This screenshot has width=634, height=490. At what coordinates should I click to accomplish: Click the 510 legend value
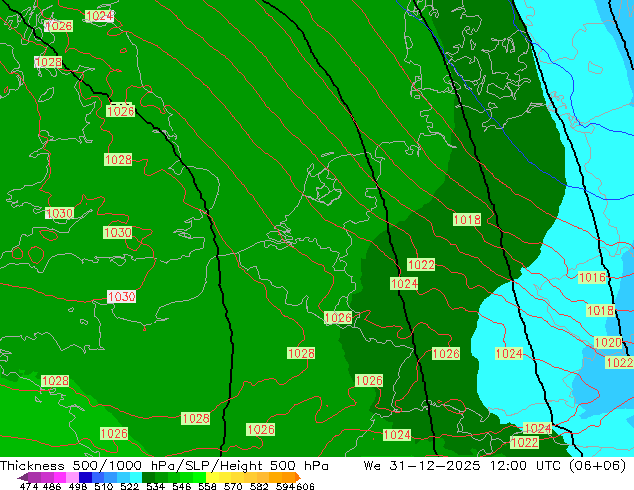104,486
